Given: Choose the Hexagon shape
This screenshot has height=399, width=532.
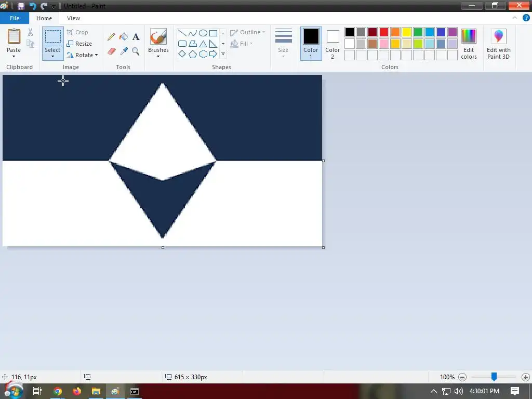Looking at the screenshot, I should [x=203, y=54].
